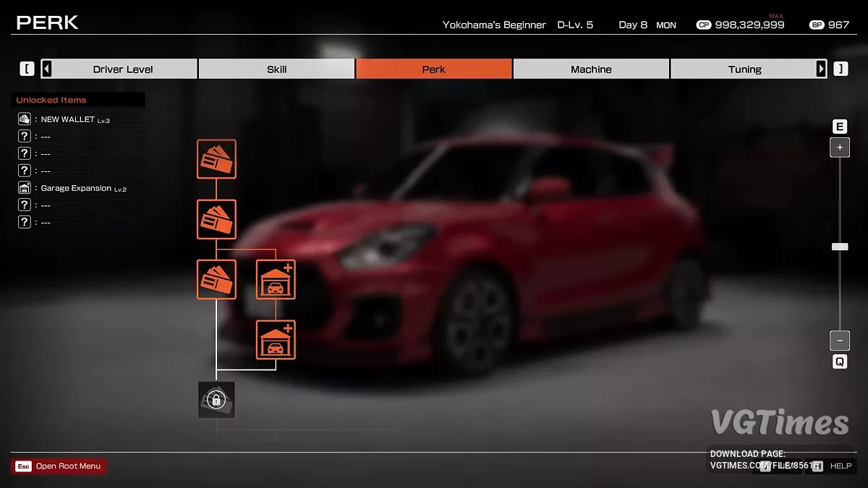Click the Garage Expansion Lv.2 unlocked item icon
This screenshot has width=868, height=488.
[x=23, y=187]
